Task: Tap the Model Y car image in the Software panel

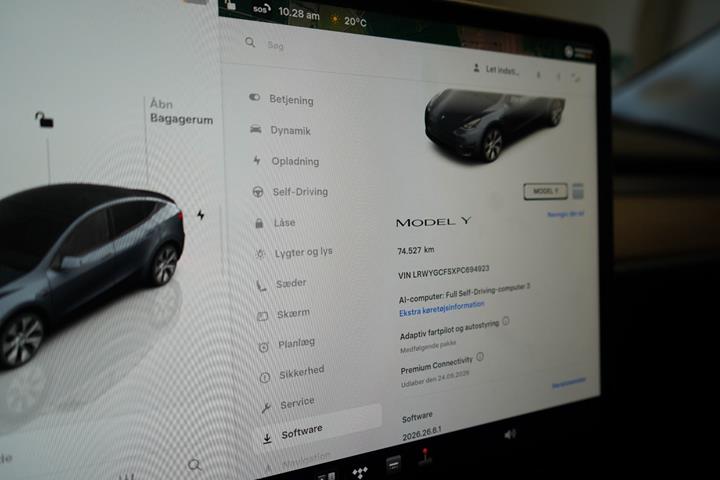Action: [494, 124]
